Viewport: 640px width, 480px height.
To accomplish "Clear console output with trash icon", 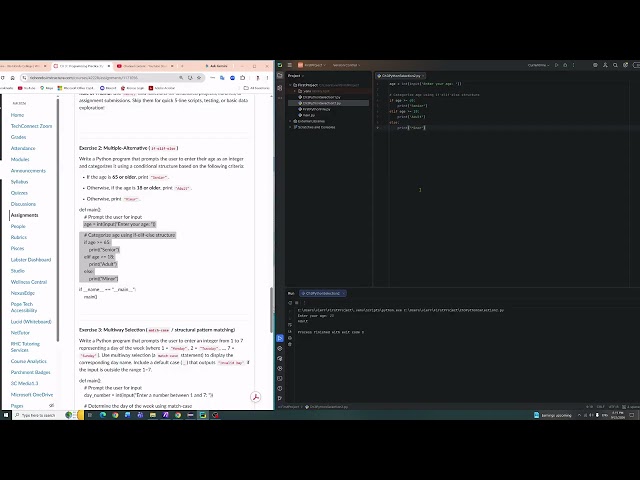I will tap(290, 344).
